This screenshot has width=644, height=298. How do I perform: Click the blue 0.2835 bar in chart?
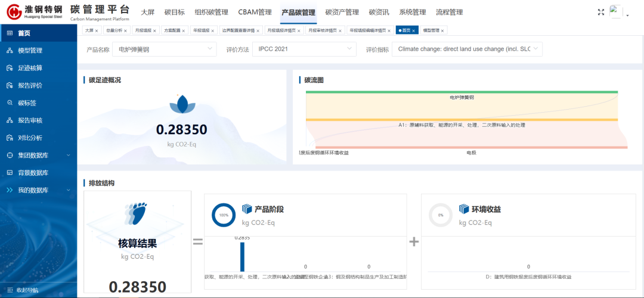pos(242,256)
